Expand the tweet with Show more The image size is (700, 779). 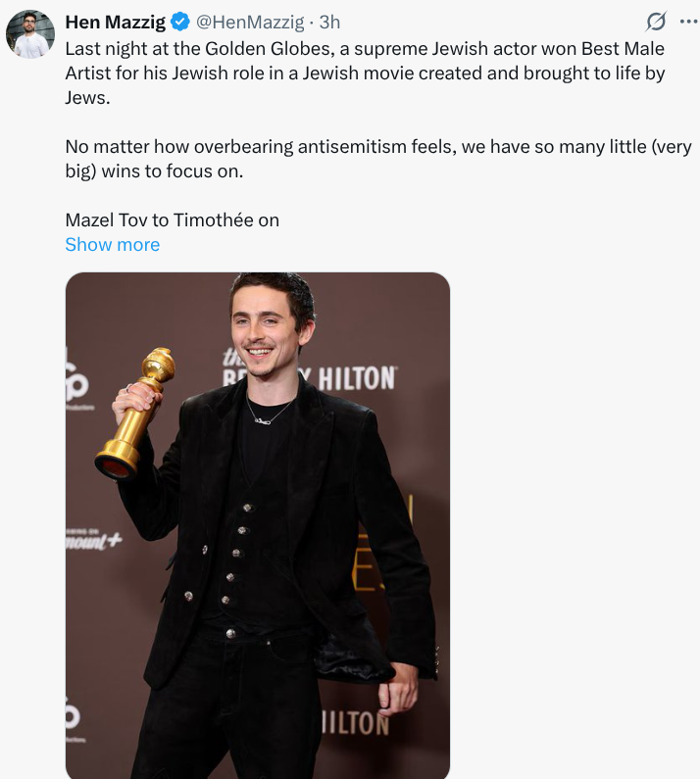click(x=113, y=244)
